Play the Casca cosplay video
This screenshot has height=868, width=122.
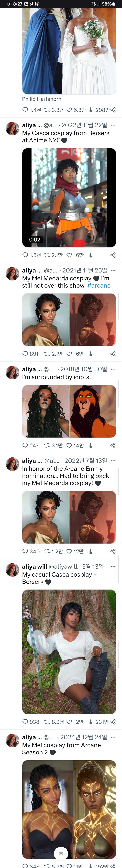(69, 197)
